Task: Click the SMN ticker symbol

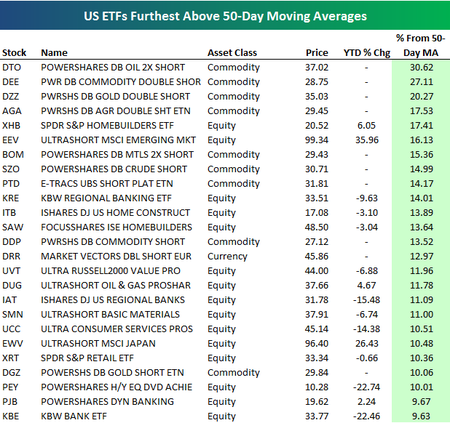Action: (x=12, y=314)
